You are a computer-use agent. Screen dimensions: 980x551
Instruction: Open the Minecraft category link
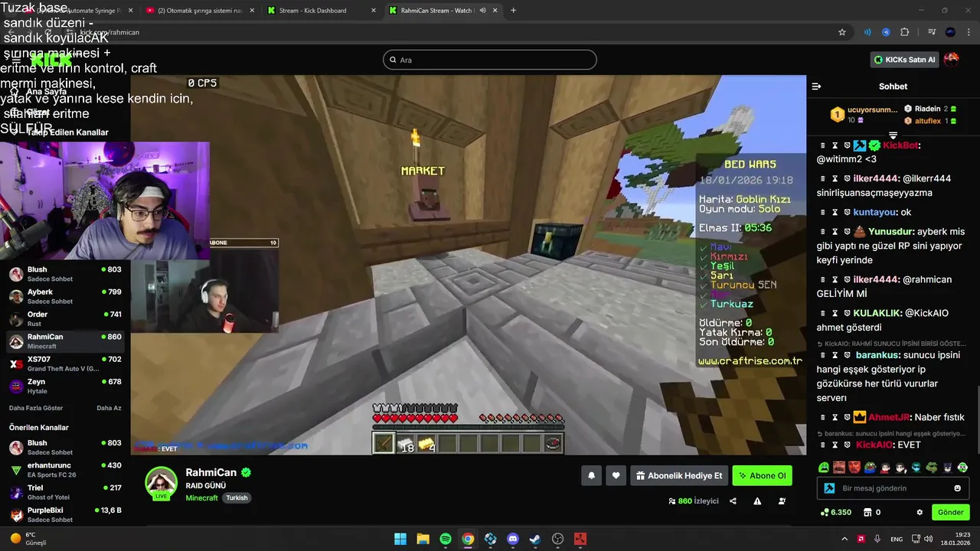pos(201,498)
